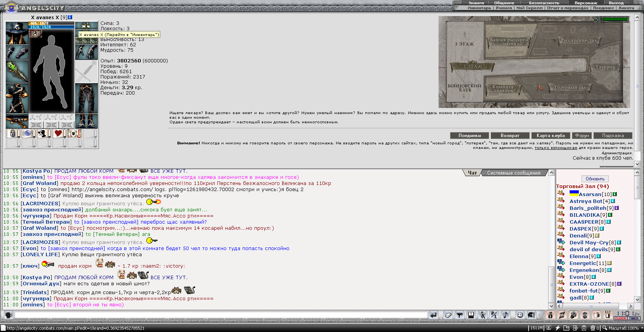Viewport: 644px width, 332px height.
Task: Click the lightning bolt icon in status bar
Action: pos(557,328)
